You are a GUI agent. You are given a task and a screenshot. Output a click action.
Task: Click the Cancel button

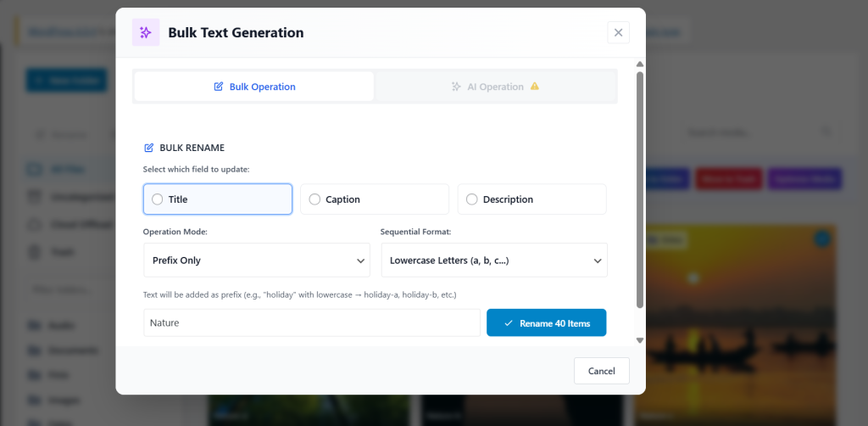click(x=601, y=371)
